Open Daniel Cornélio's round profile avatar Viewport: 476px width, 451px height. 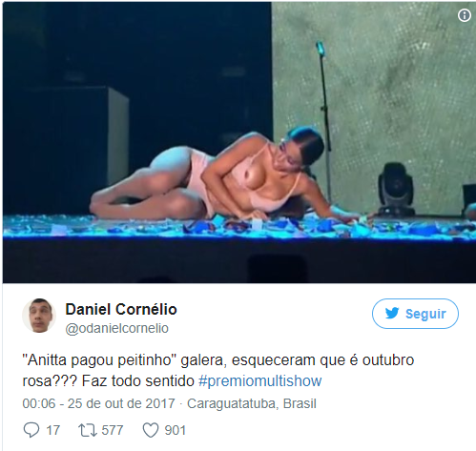(39, 316)
